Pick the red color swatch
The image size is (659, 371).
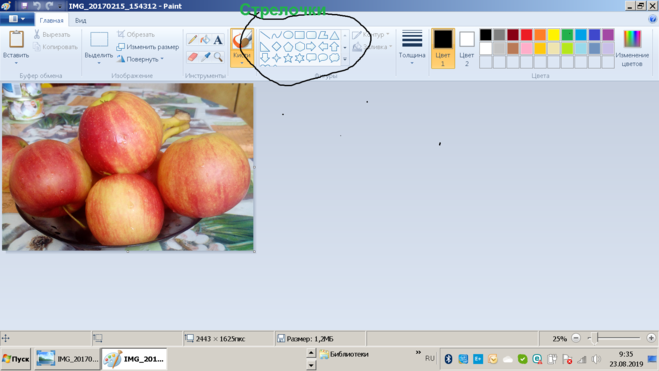(x=526, y=34)
